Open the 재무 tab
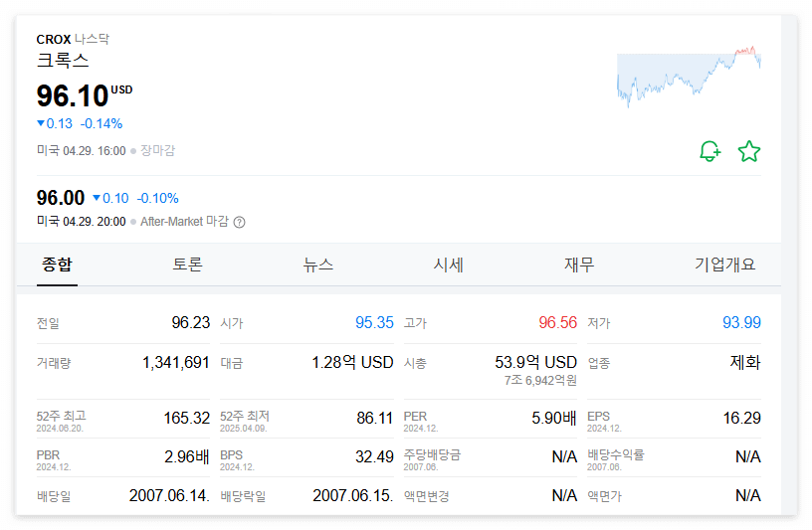Image resolution: width=812 pixels, height=530 pixels. 579,265
